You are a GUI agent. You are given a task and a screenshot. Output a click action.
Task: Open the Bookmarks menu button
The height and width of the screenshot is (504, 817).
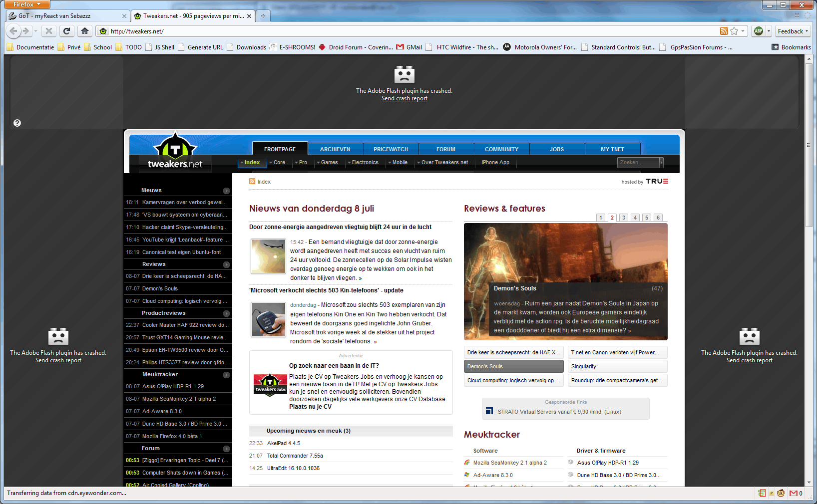click(x=791, y=47)
